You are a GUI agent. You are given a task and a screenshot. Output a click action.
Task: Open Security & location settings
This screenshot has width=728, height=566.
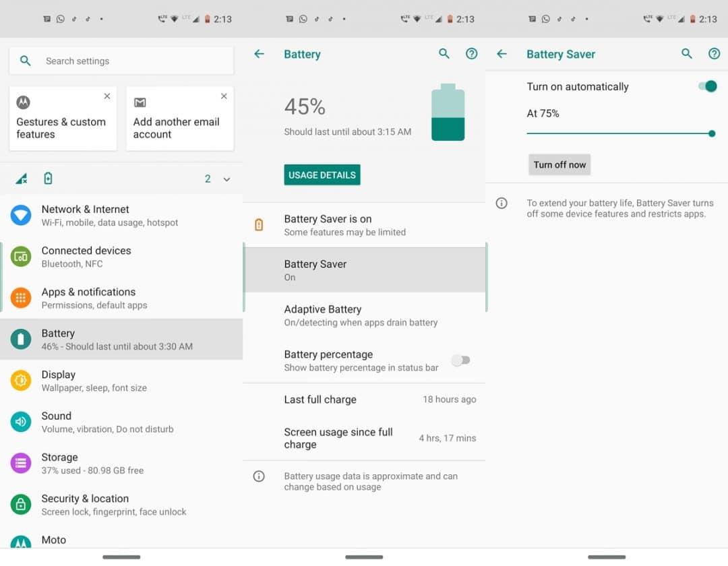tap(121, 504)
